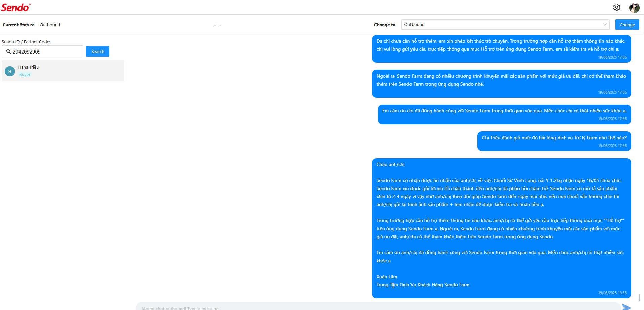
Task: Select the Hana Triều avatar circle
Action: coord(10,71)
